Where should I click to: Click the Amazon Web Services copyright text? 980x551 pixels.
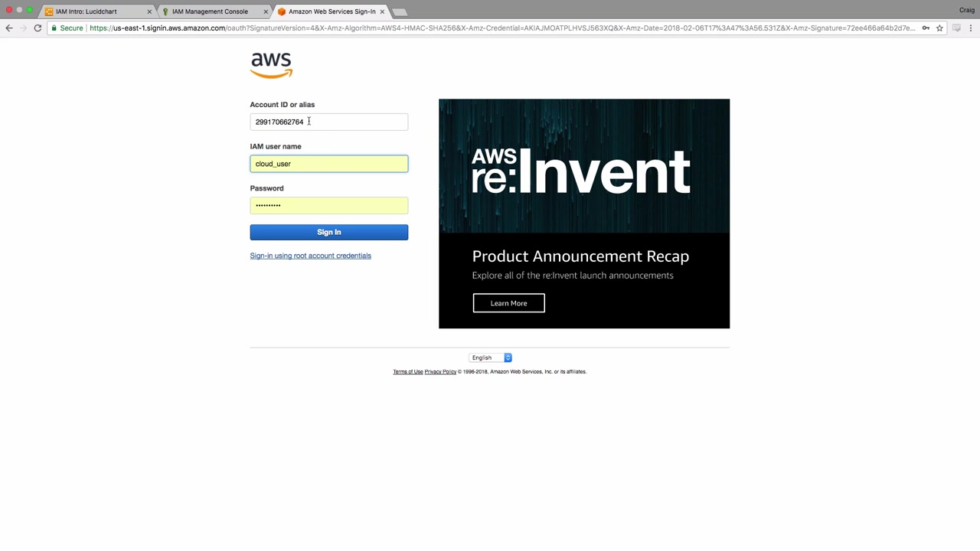[522, 372]
